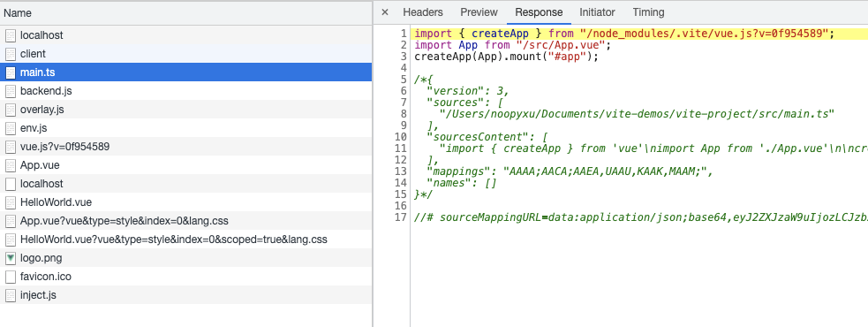Click line number 17 in the response gutter
The height and width of the screenshot is (327, 868).
(401, 217)
